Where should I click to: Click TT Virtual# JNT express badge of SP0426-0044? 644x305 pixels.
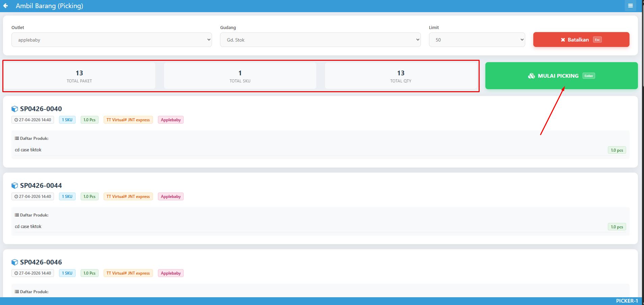pos(128,197)
